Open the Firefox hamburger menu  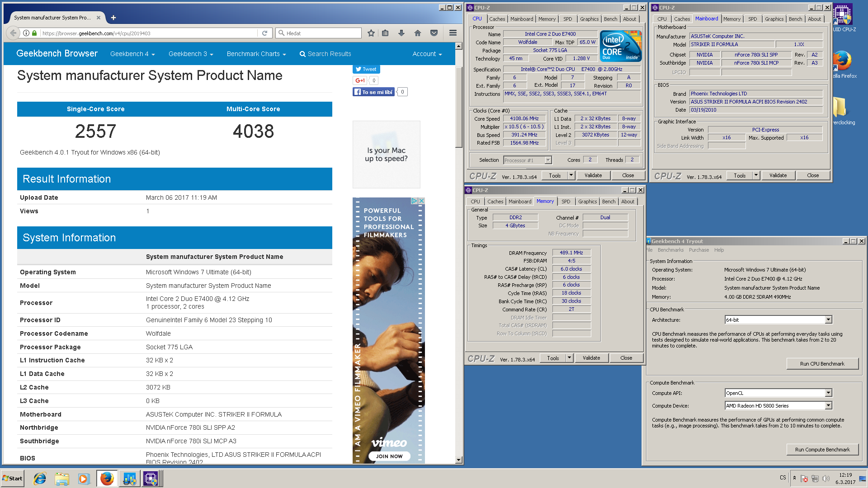[x=453, y=33]
